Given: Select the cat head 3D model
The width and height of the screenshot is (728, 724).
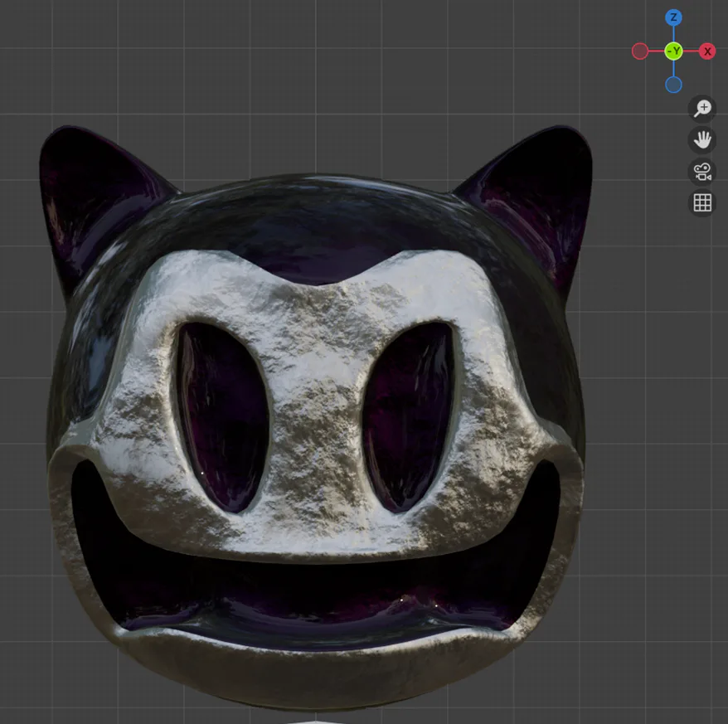Looking at the screenshot, I should (316, 418).
